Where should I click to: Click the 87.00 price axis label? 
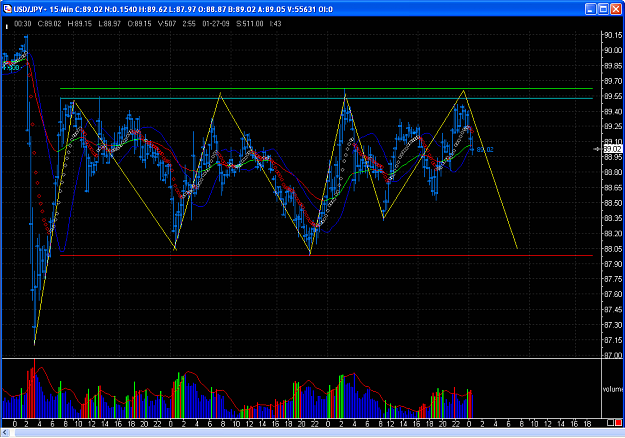click(x=613, y=355)
